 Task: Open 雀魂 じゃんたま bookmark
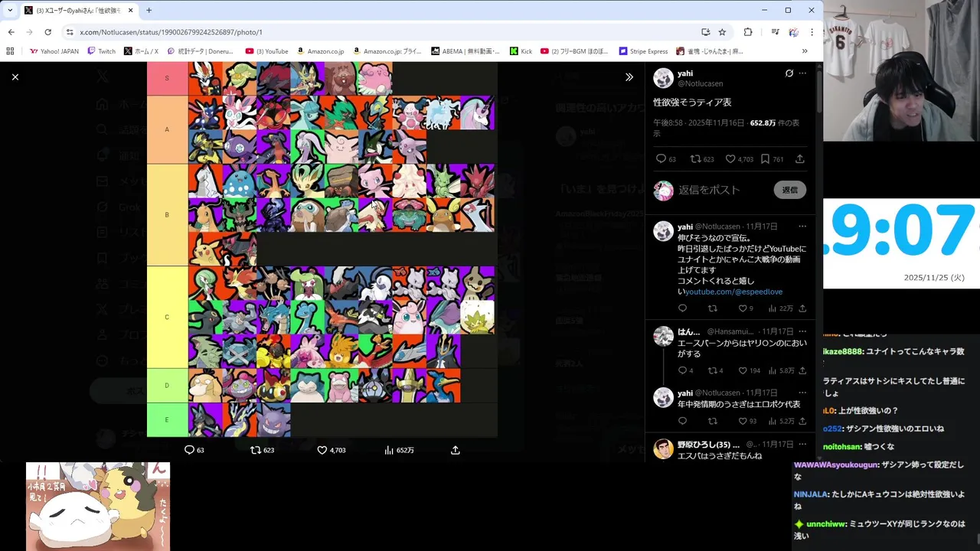(710, 51)
